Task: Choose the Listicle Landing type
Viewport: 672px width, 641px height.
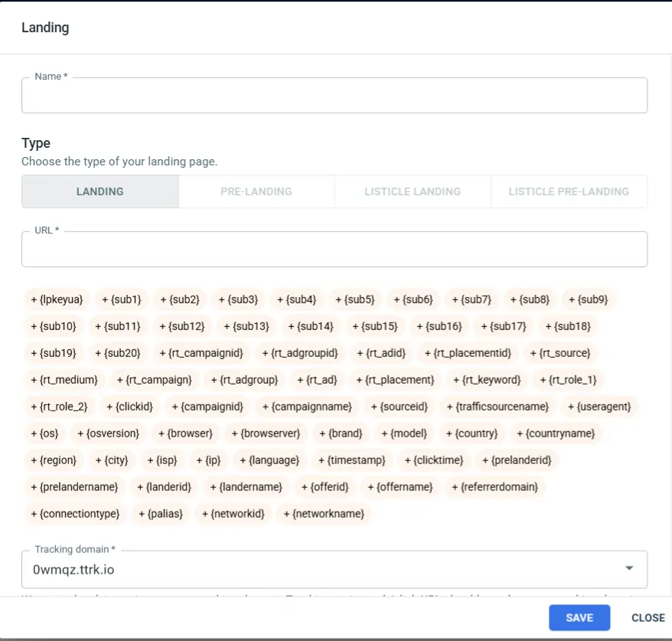Action: click(x=413, y=191)
